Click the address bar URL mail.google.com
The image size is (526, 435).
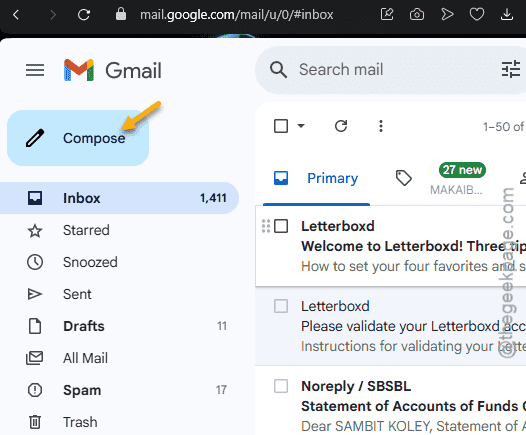236,14
